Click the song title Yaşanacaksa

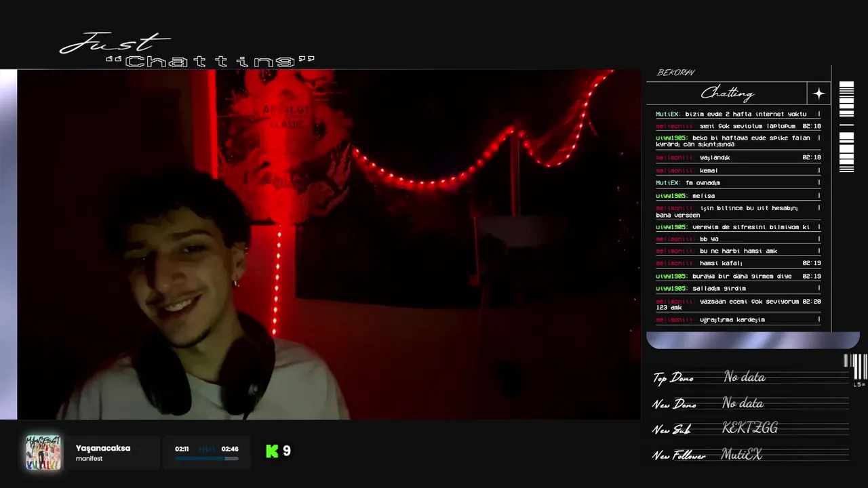(x=103, y=448)
